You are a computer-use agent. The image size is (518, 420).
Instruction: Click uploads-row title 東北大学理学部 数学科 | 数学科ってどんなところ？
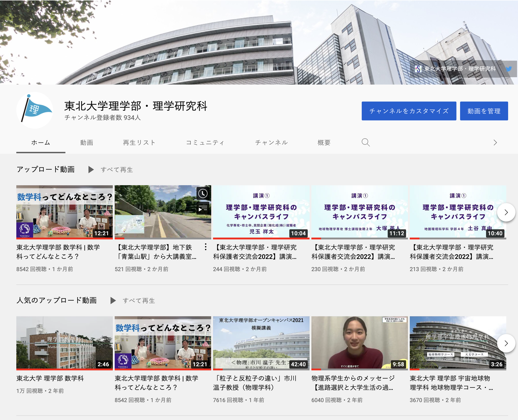pos(58,252)
